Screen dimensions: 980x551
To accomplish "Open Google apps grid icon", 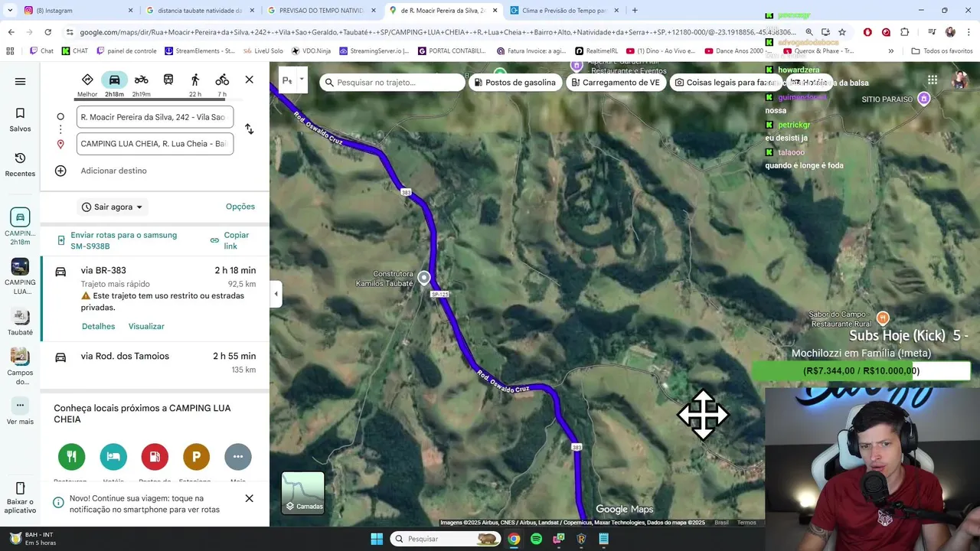I will click(x=932, y=80).
